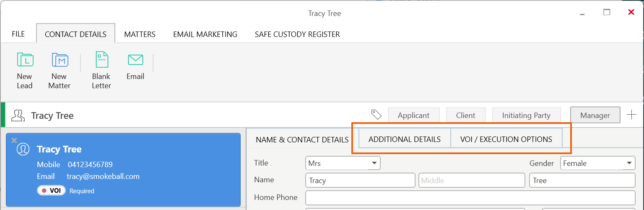Open VOI / EXECUTION OPTIONS tab
This screenshot has width=644, height=210.
coord(506,139)
